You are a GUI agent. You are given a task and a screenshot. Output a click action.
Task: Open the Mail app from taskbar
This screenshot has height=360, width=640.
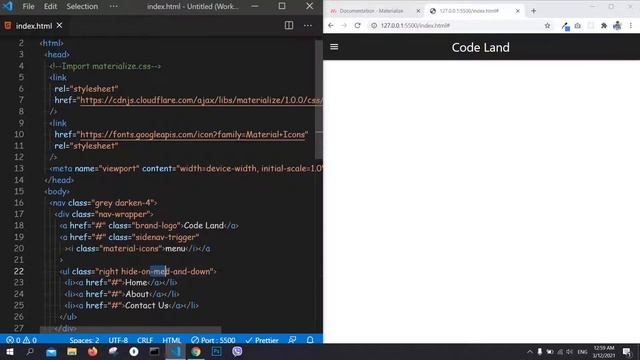51,352
